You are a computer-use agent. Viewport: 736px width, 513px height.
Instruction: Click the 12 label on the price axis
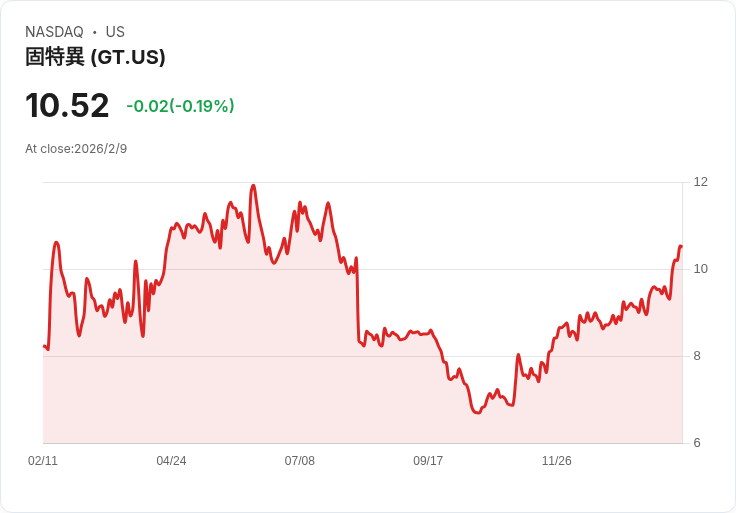pyautogui.click(x=701, y=182)
